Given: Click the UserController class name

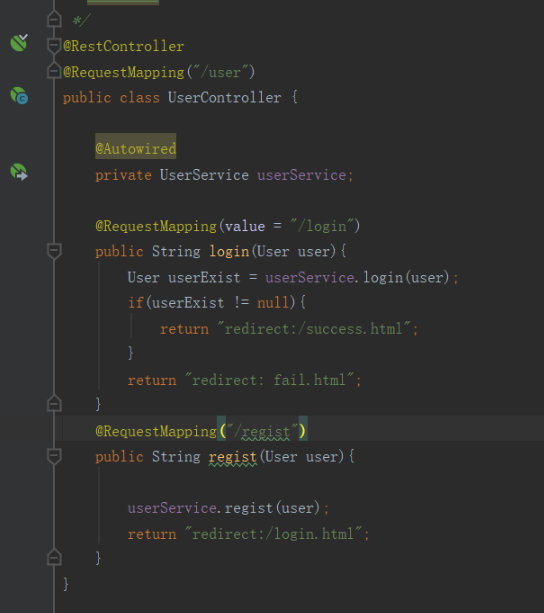Looking at the screenshot, I should point(224,97).
